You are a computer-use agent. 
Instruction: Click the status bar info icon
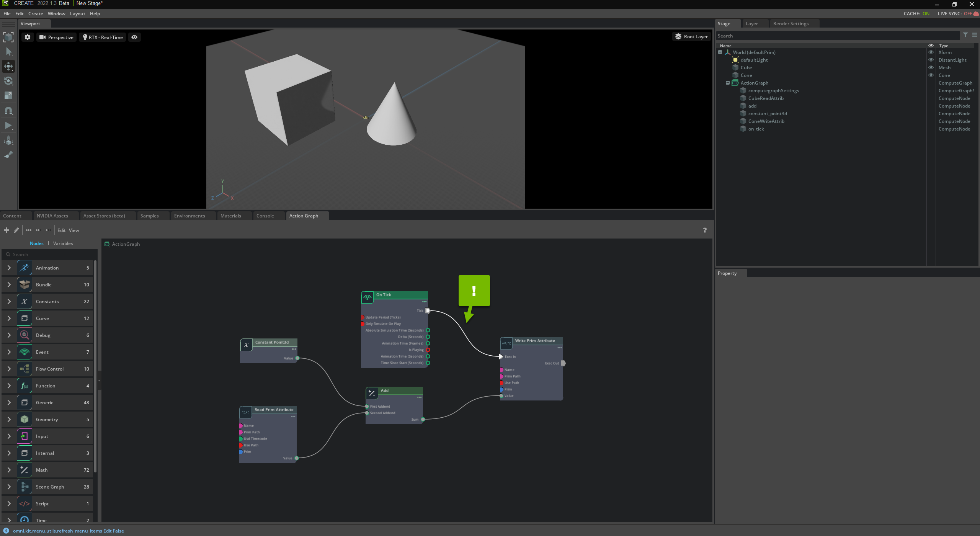[x=6, y=531]
